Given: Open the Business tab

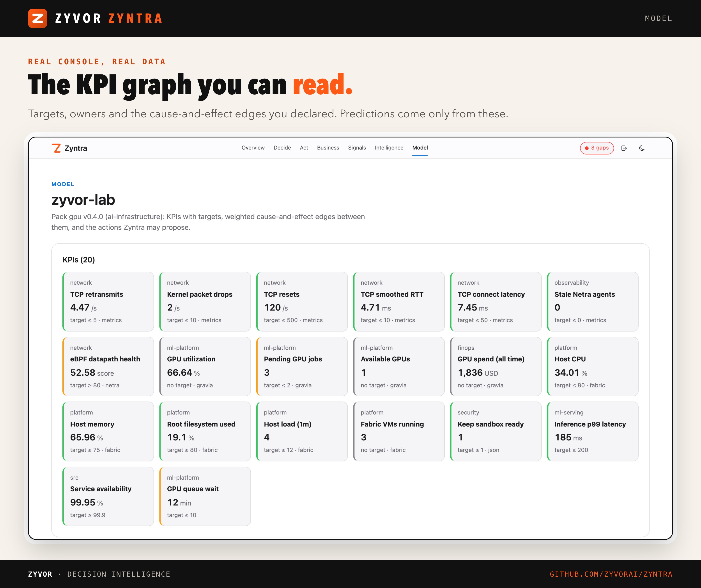Looking at the screenshot, I should pos(328,148).
